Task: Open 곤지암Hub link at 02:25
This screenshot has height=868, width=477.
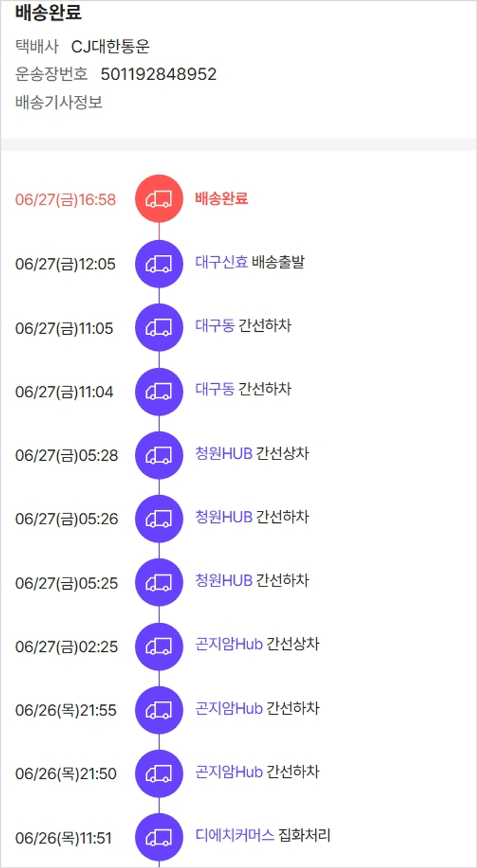Action: 229,644
